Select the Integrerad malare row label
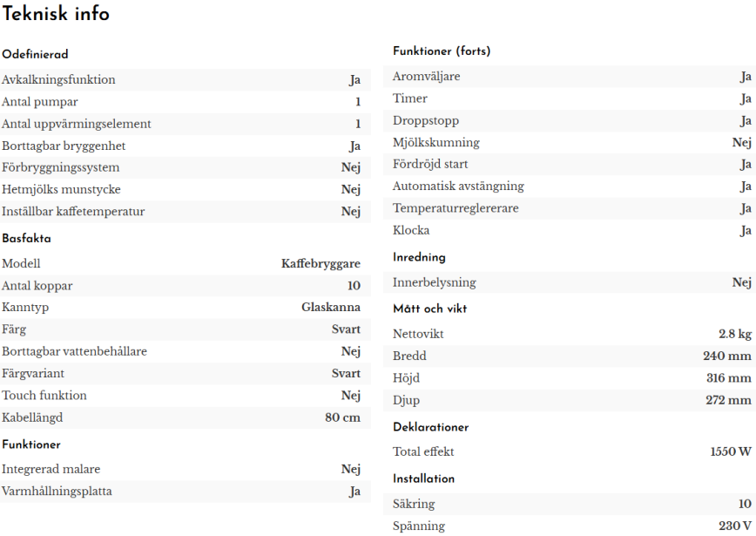Image resolution: width=756 pixels, height=536 pixels. (51, 469)
